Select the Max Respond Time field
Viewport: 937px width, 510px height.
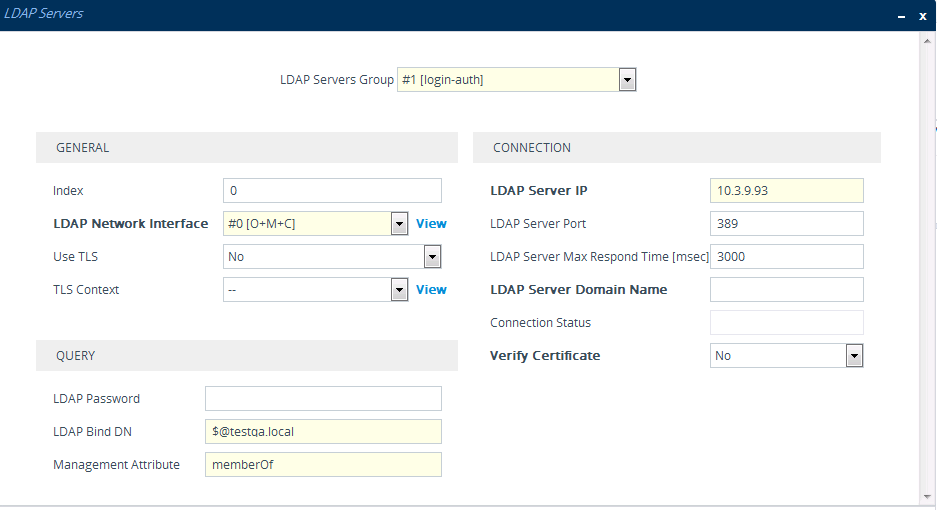(786, 257)
